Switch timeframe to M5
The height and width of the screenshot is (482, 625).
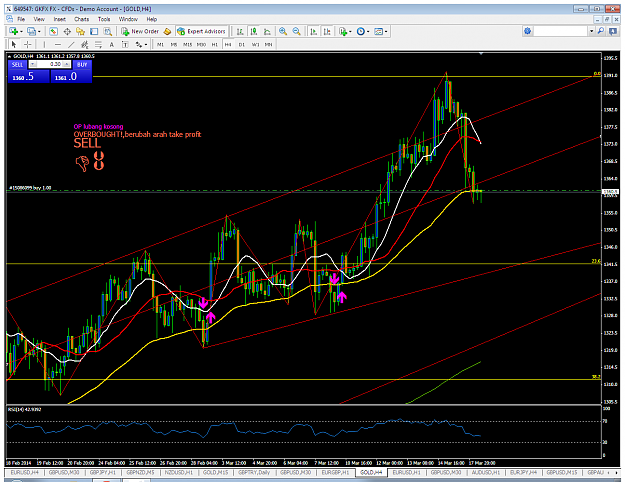pos(174,45)
